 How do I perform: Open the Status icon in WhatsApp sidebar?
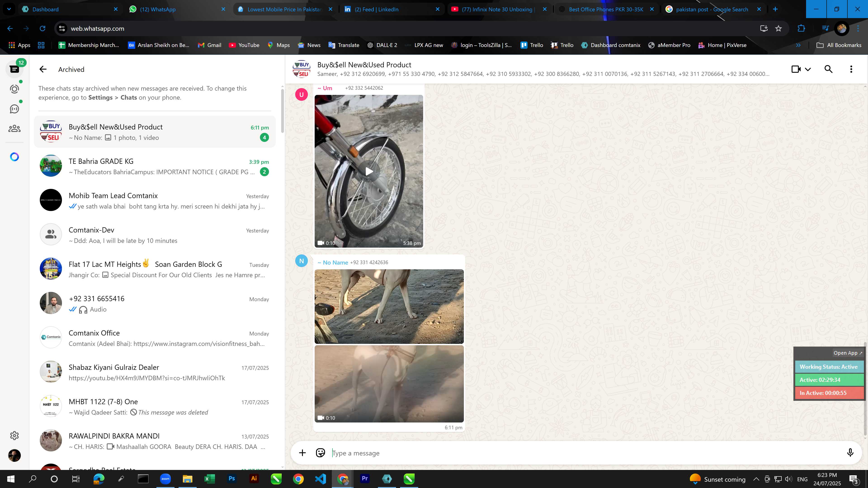(x=14, y=89)
